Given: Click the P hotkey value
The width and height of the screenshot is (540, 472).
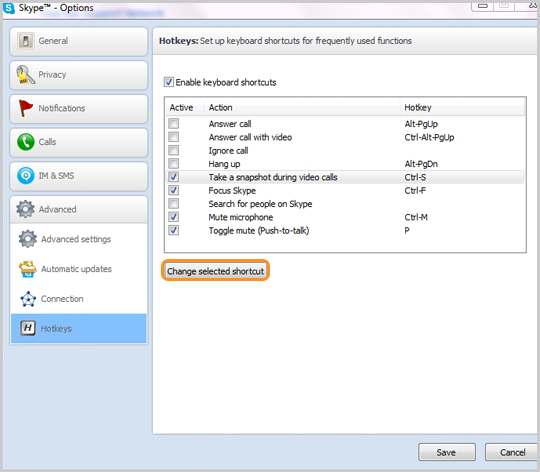Looking at the screenshot, I should 407,231.
